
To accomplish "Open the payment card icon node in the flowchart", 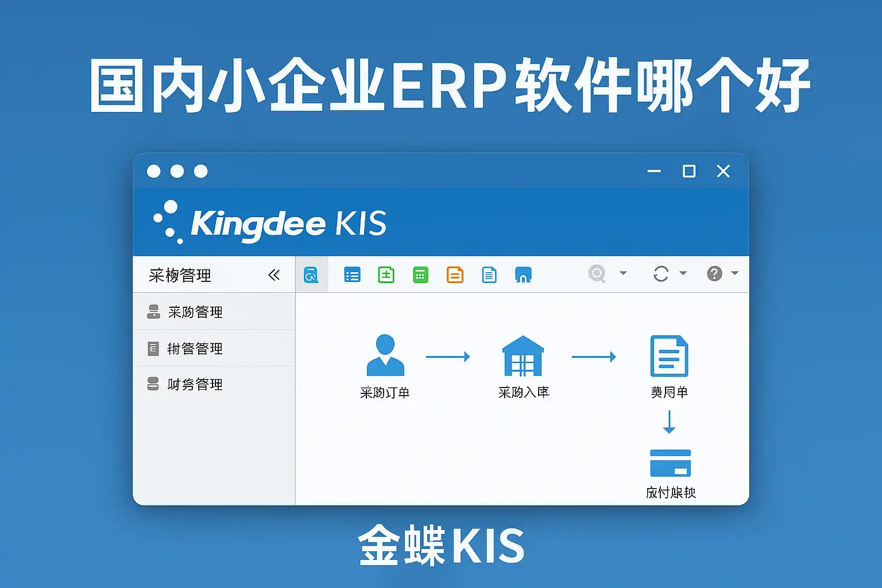I will (670, 463).
